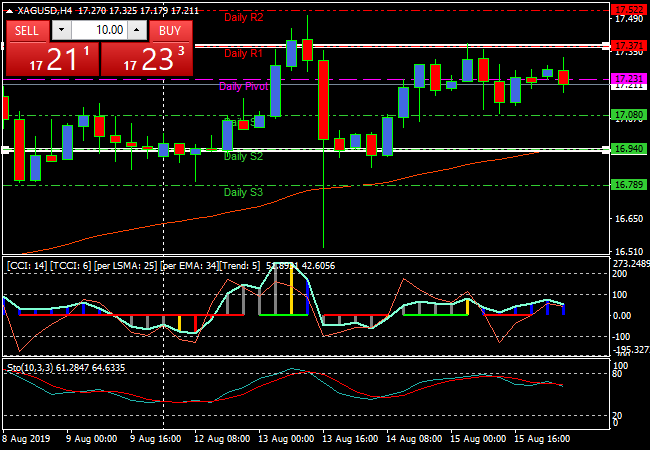The height and width of the screenshot is (450, 650).
Task: Click the SELL button in trade panel
Action: pos(27,30)
